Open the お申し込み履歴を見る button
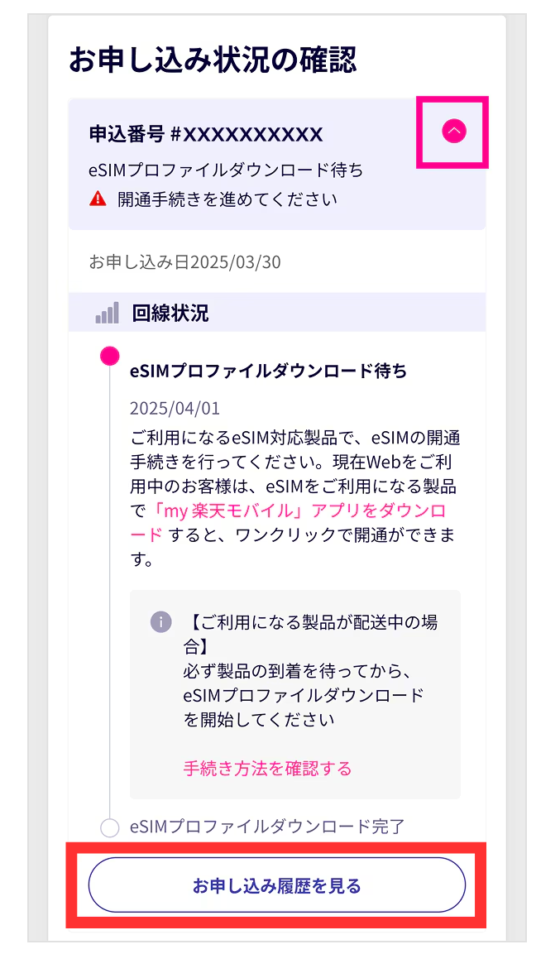 pos(277,885)
